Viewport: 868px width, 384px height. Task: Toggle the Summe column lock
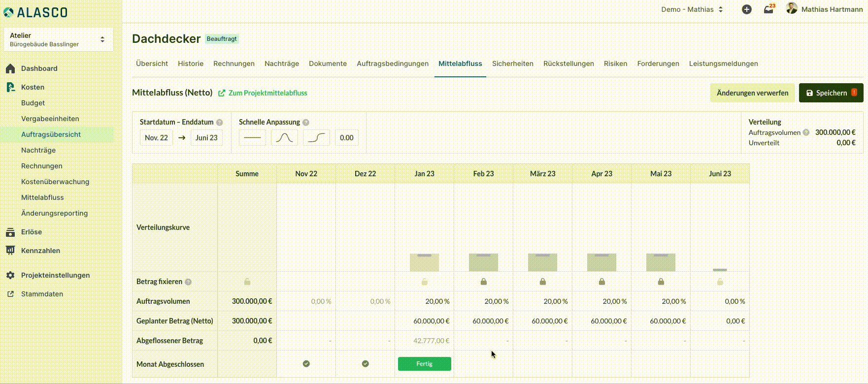247,282
